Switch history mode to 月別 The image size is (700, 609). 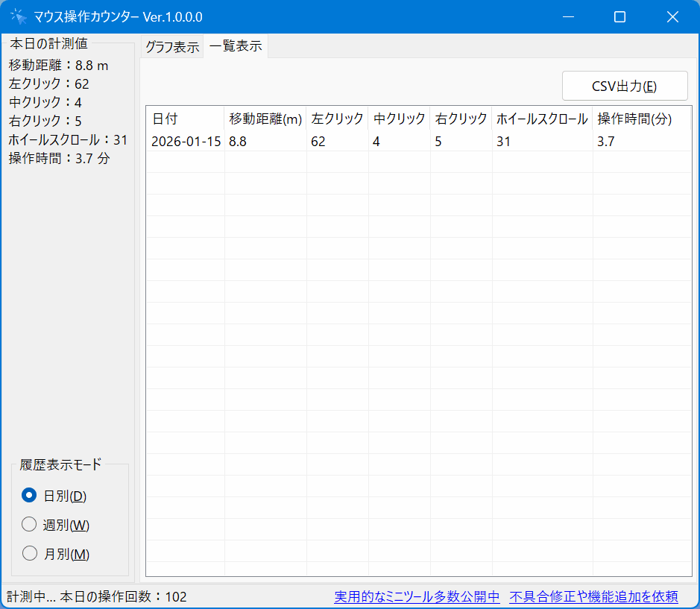point(30,554)
